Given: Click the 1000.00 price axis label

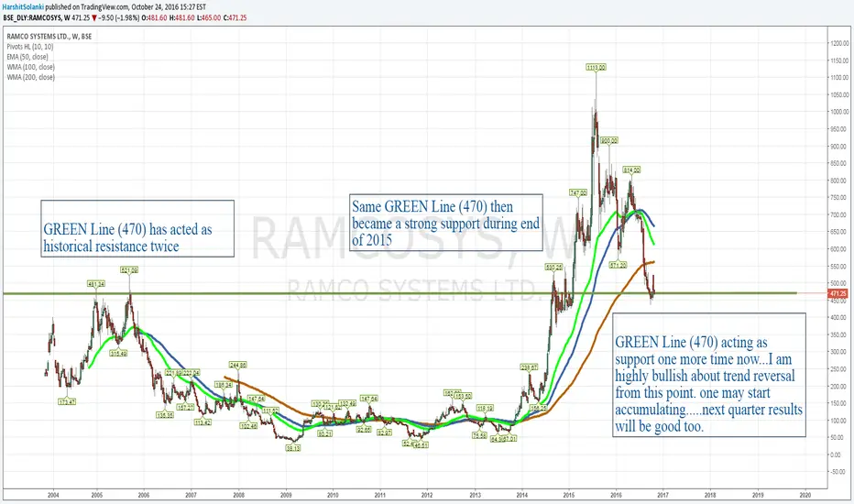Looking at the screenshot, I should tap(839, 112).
